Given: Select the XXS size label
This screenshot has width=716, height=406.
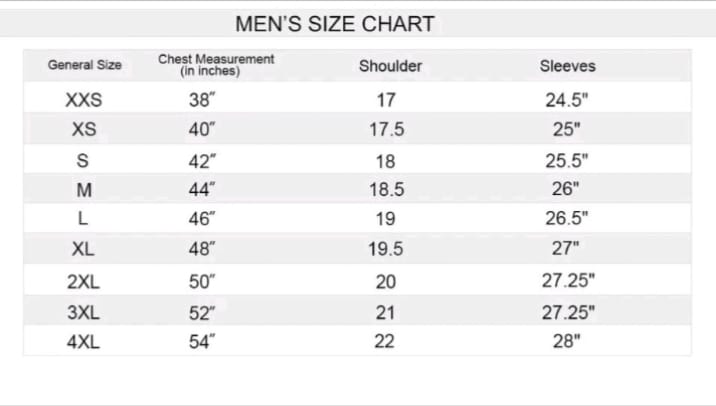Looking at the screenshot, I should pyautogui.click(x=84, y=100).
